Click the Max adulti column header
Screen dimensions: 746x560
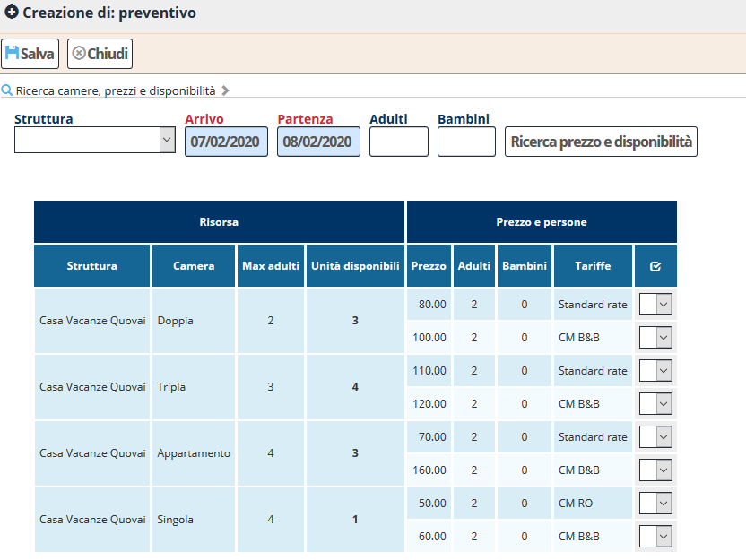click(271, 266)
